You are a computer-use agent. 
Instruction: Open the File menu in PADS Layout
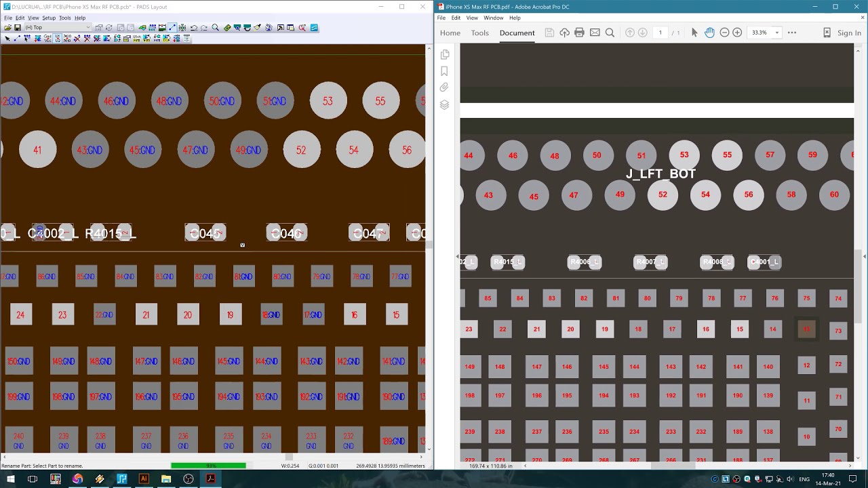8,18
